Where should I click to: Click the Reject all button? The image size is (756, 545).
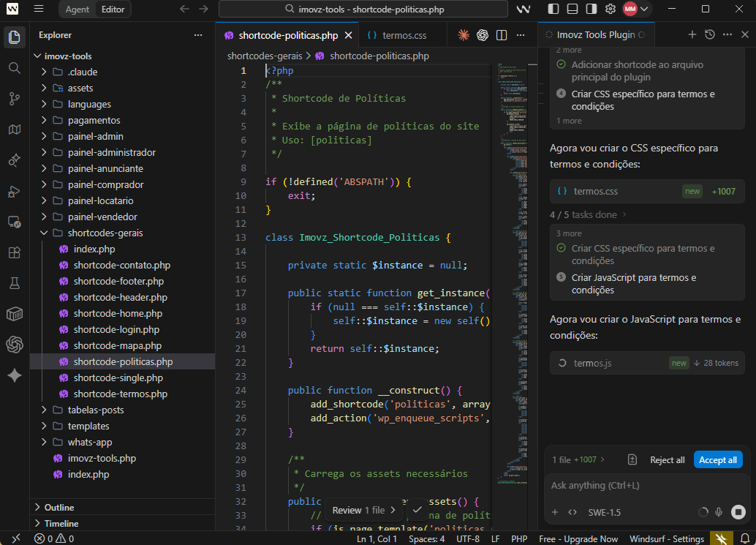(x=667, y=460)
